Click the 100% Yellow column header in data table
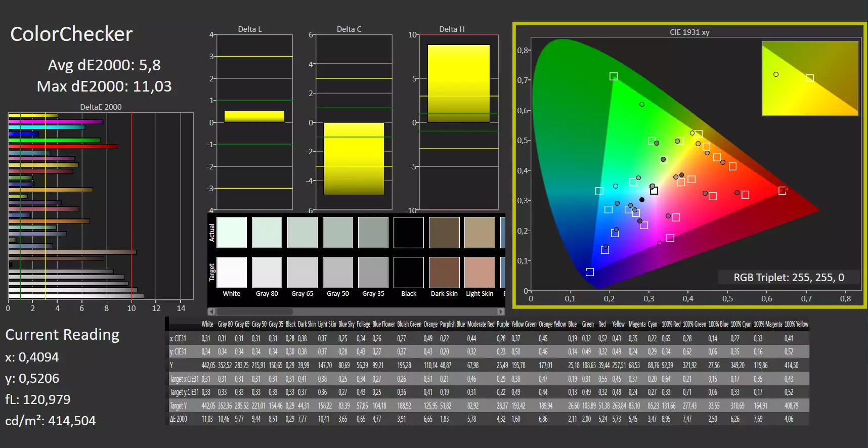868x448 pixels. pyautogui.click(x=796, y=324)
